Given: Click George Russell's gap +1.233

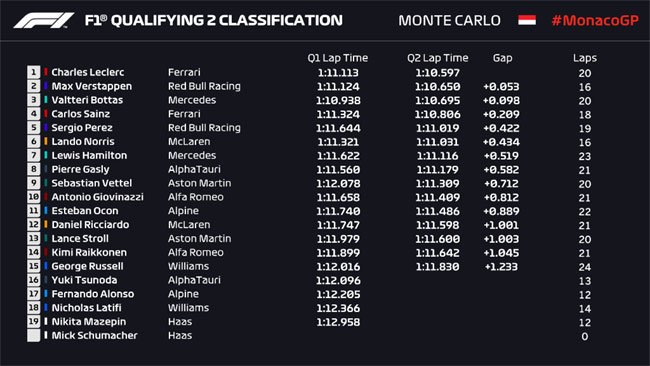Looking at the screenshot, I should 502,267.
